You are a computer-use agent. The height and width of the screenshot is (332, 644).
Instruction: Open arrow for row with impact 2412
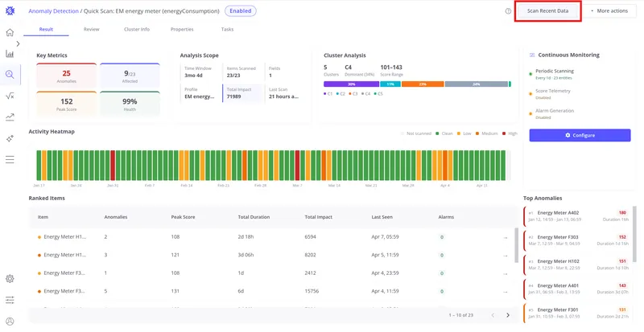click(x=506, y=273)
